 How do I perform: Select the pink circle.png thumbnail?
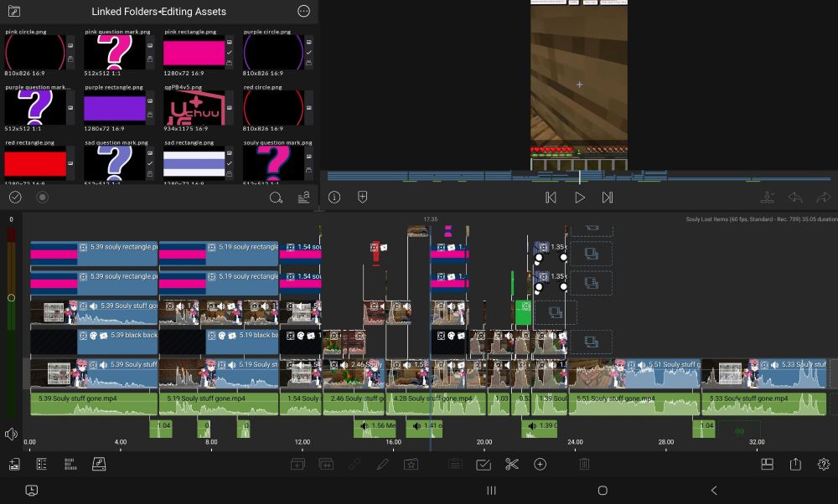pyautogui.click(x=34, y=52)
